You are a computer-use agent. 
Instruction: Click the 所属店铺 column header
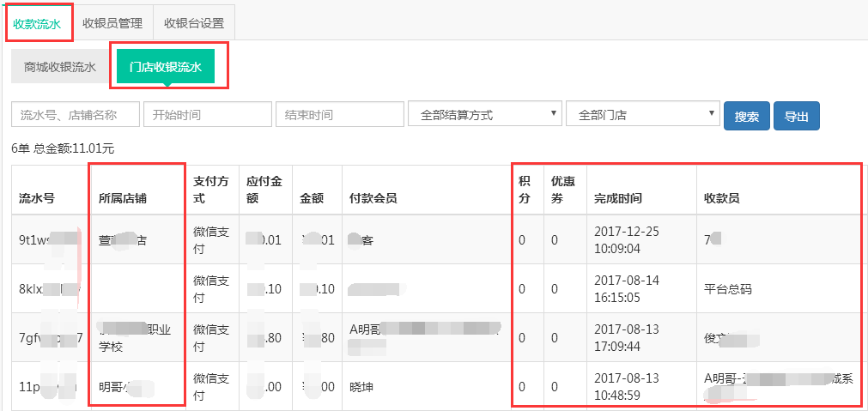[123, 198]
